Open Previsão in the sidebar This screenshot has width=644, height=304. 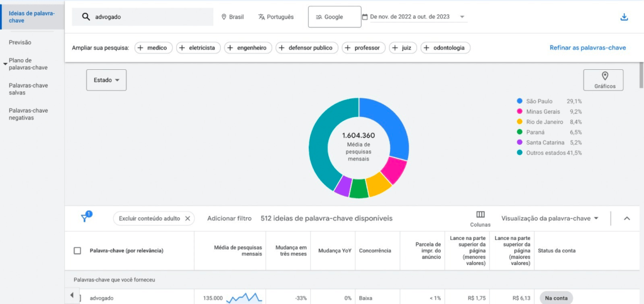[20, 42]
